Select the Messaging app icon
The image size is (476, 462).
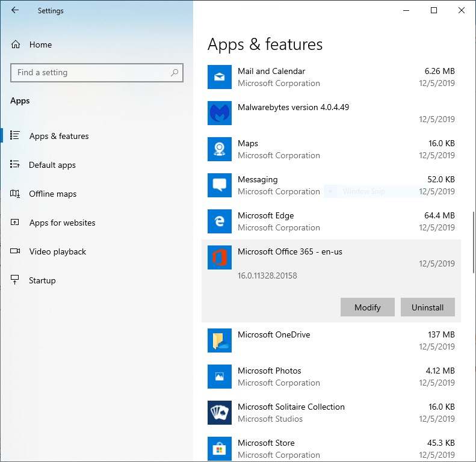pyautogui.click(x=220, y=185)
